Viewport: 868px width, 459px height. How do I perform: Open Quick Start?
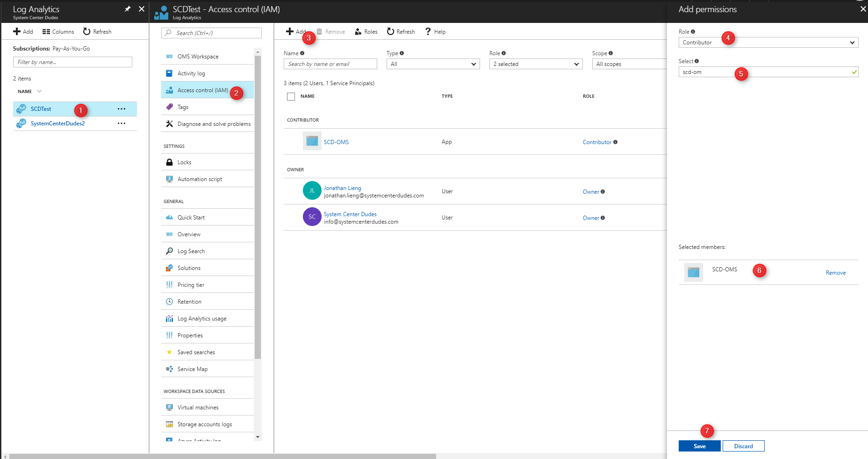point(208,218)
